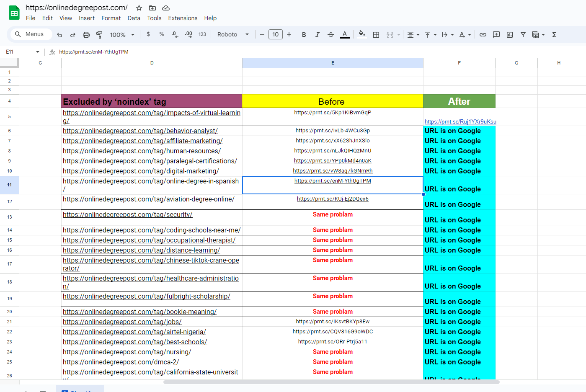Click the Insert link icon
The width and height of the screenshot is (586, 392).
[x=483, y=35]
